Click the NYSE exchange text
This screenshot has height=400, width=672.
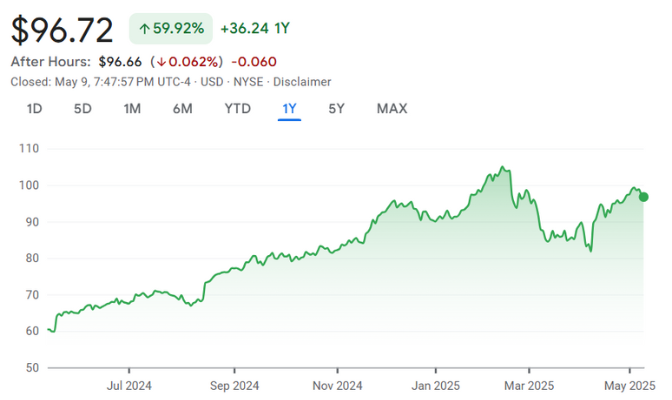pos(248,82)
